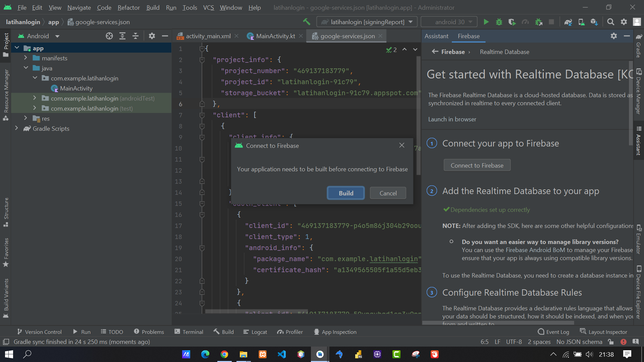The width and height of the screenshot is (644, 362).
Task: Toggle Device File Explorer tool window
Action: pyautogui.click(x=639, y=292)
